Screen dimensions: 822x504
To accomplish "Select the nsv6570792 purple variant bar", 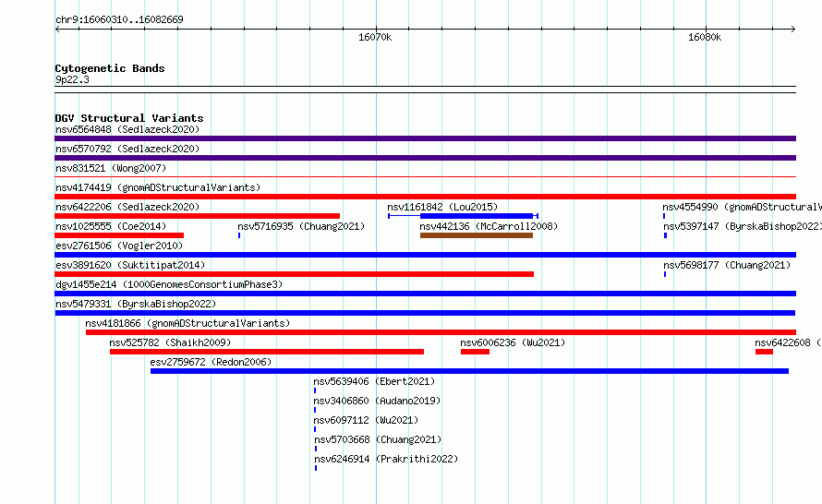I will (425, 158).
